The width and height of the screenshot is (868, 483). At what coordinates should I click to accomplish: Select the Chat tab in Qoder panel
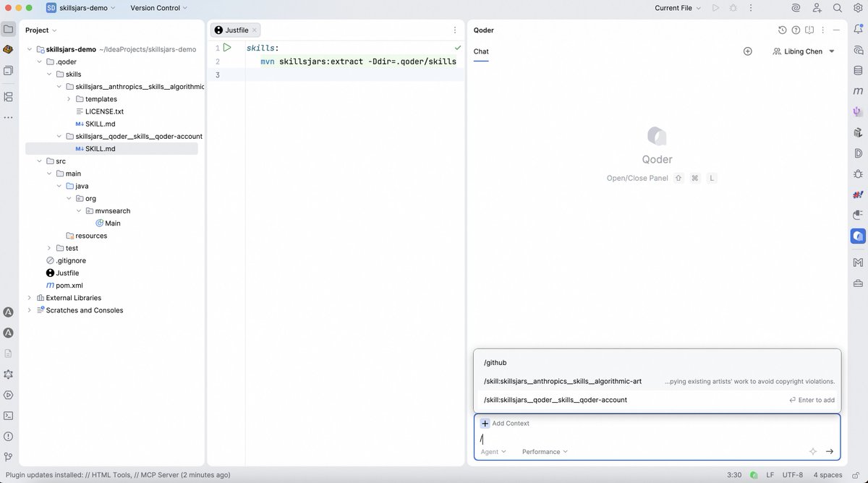[481, 51]
